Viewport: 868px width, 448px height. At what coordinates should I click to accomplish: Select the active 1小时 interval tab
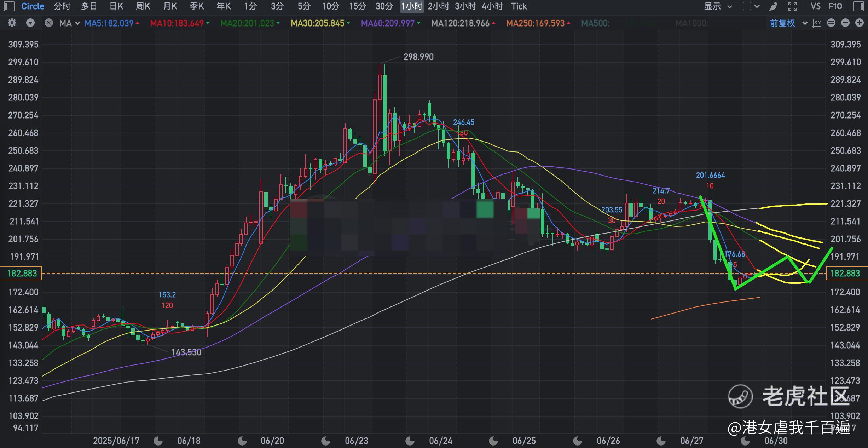point(412,6)
